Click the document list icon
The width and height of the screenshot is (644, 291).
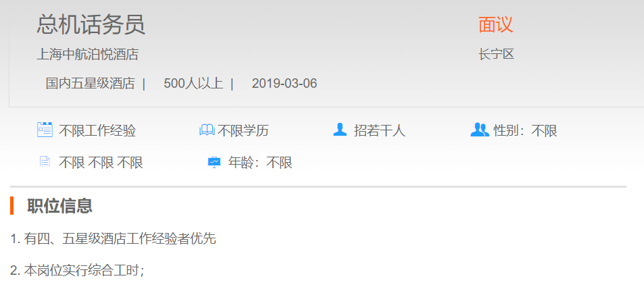pos(45,162)
